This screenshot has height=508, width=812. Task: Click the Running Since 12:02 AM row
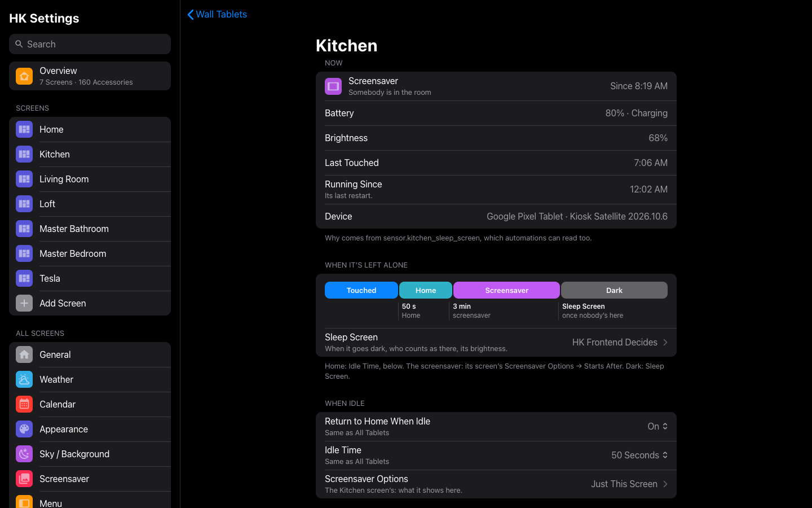click(496, 189)
